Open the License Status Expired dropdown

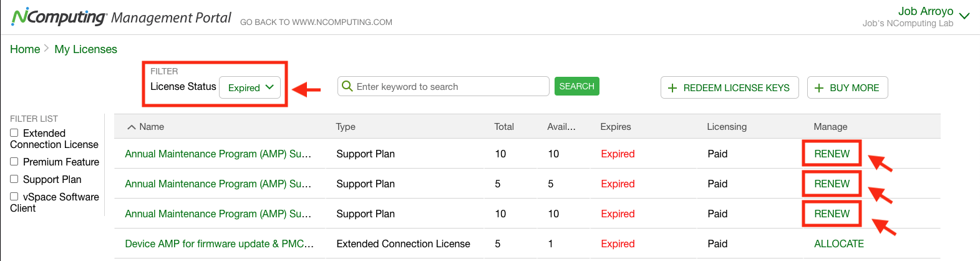[x=250, y=87]
